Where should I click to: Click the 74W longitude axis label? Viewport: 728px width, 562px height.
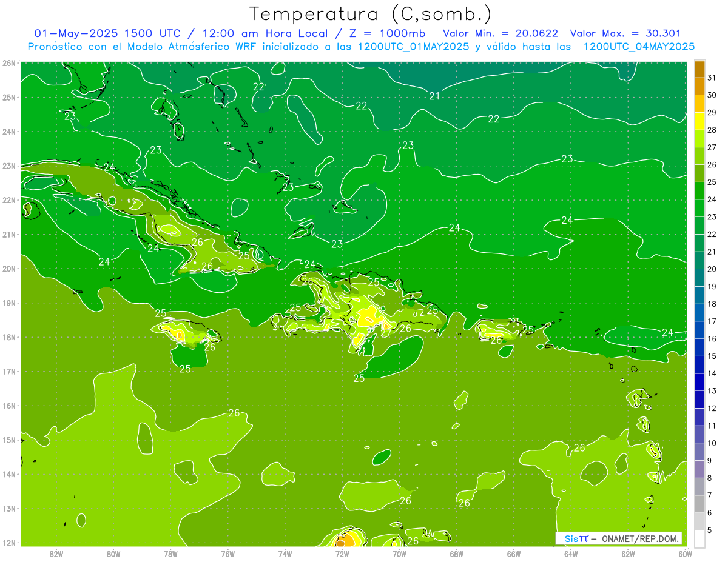[x=285, y=554]
